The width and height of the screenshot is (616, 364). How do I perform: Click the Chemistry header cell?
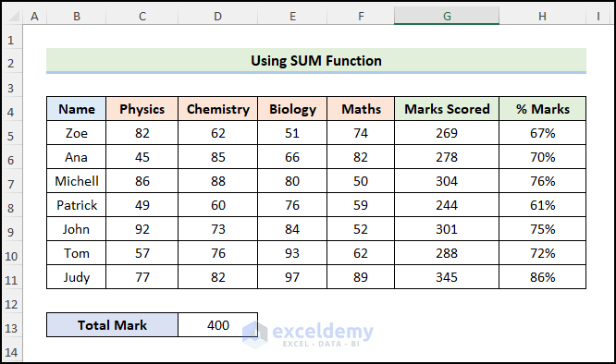[217, 109]
